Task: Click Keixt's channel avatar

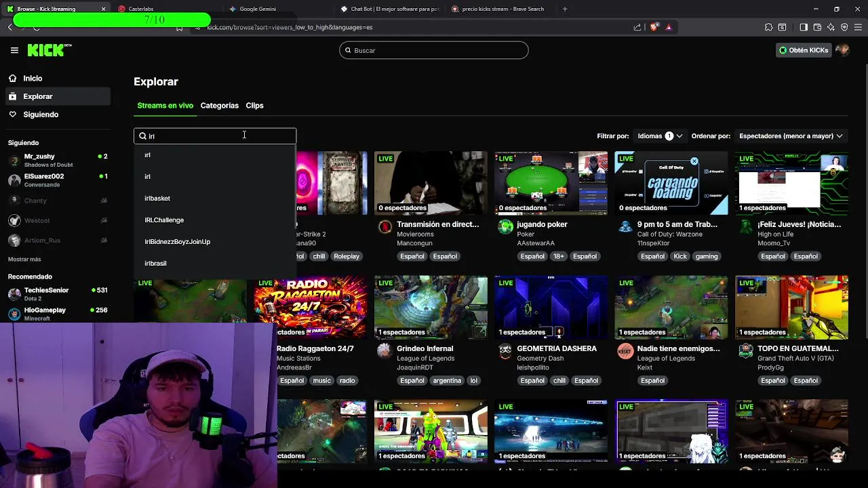Action: point(625,350)
